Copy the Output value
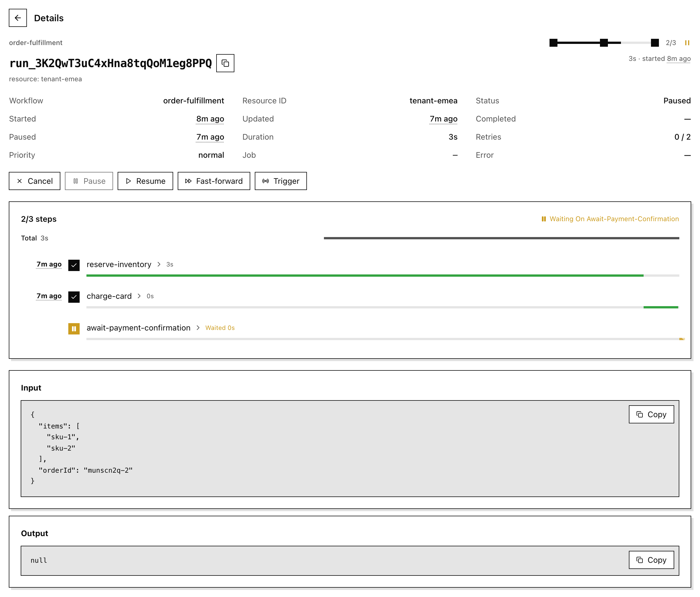Screen dimensions: 700x597 (x=651, y=560)
